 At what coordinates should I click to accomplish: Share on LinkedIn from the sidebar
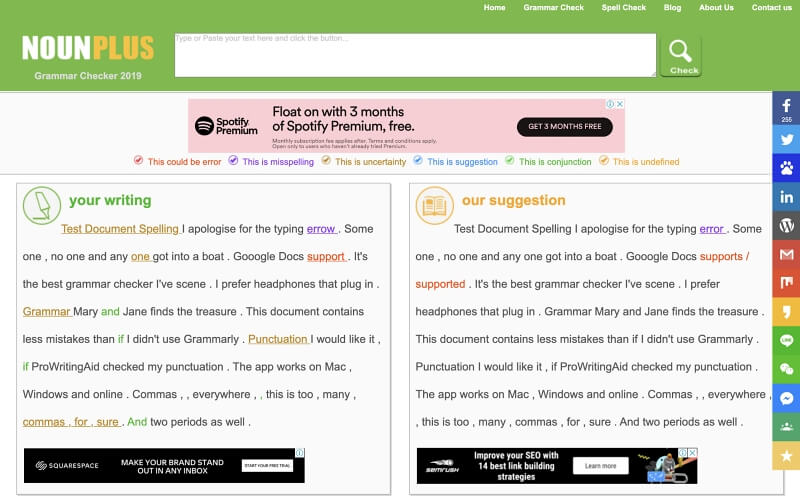click(786, 197)
